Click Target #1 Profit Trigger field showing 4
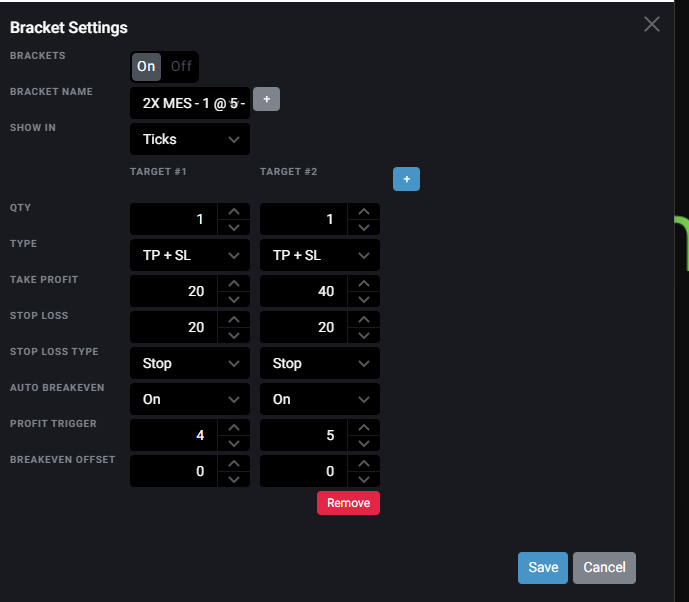The width and height of the screenshot is (689, 602). point(174,435)
